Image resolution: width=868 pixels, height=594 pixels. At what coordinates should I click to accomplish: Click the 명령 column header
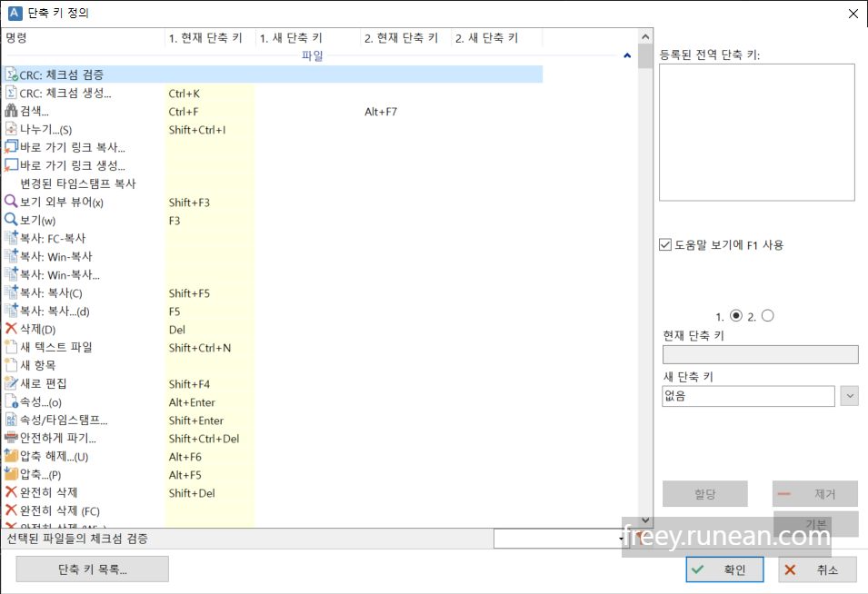(x=83, y=37)
